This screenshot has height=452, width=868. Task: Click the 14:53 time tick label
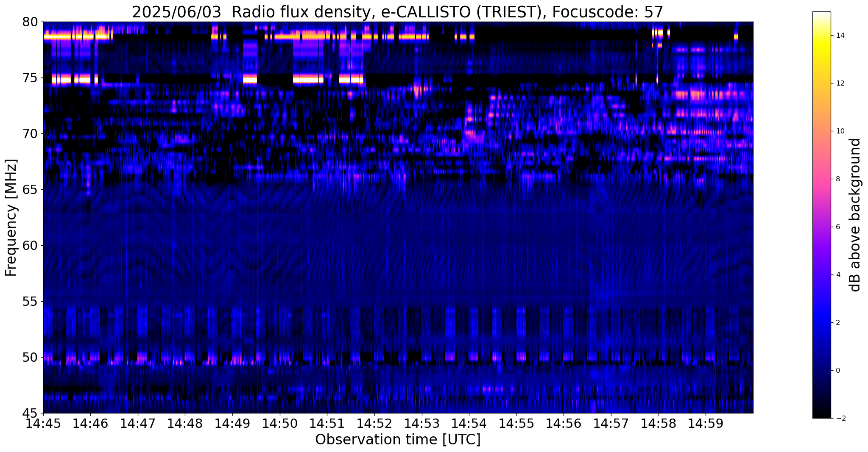tap(421, 423)
